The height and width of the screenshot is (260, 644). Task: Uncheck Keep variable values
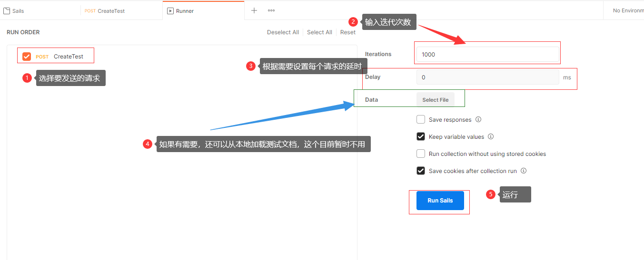pos(421,136)
